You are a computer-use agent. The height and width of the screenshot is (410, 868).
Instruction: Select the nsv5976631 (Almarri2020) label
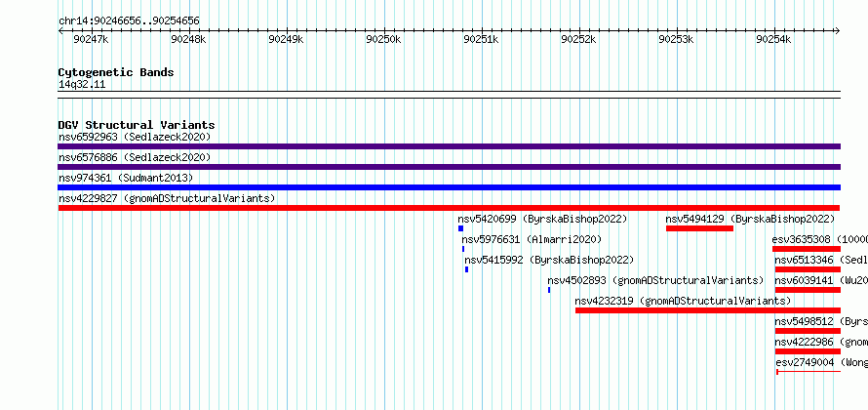[x=532, y=239]
